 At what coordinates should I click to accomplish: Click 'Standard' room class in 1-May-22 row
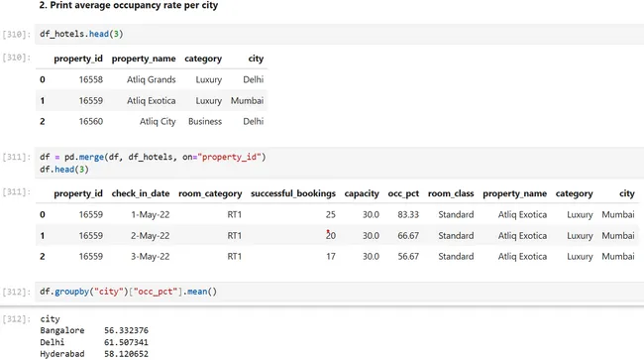click(456, 214)
